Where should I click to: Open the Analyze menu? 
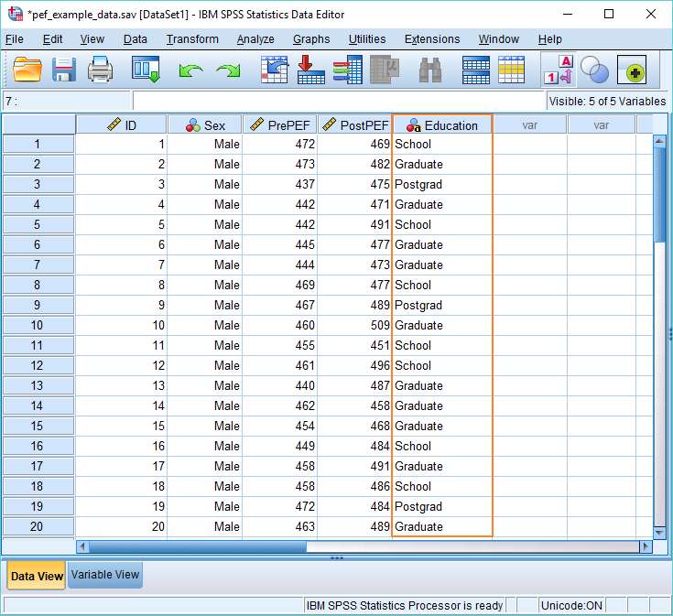coord(255,39)
